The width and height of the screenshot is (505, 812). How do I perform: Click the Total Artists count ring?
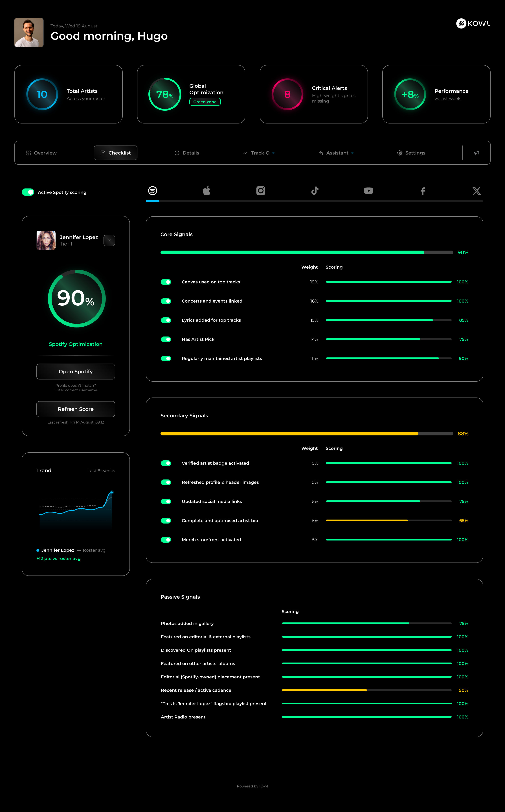coord(42,94)
